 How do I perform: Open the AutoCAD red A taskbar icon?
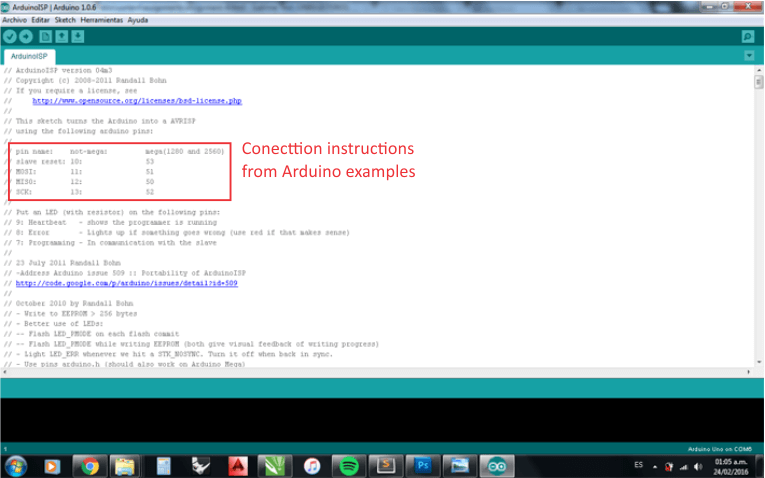238,467
